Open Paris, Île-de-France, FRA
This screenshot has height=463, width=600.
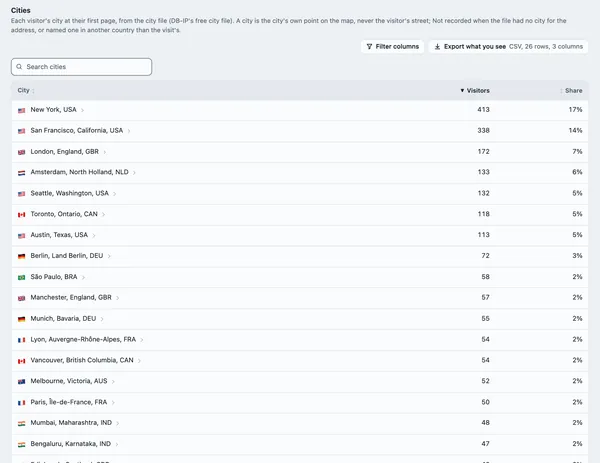tap(69, 402)
